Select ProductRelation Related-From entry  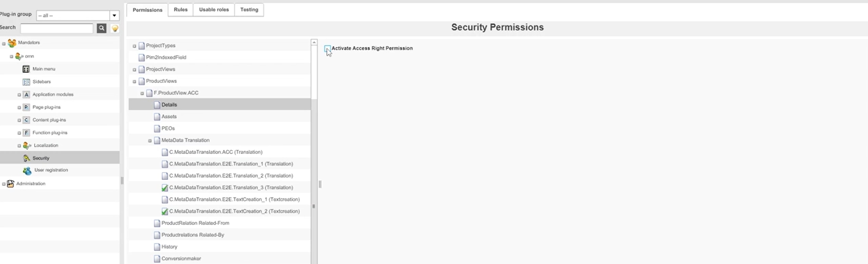195,223
